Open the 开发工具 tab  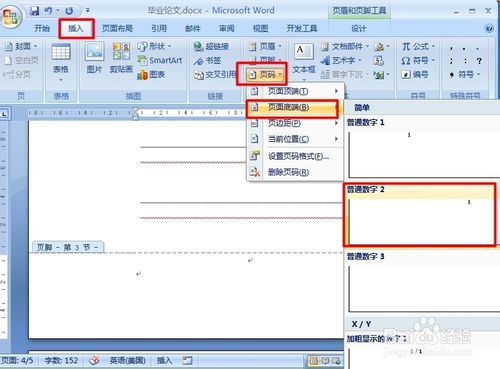(302, 28)
